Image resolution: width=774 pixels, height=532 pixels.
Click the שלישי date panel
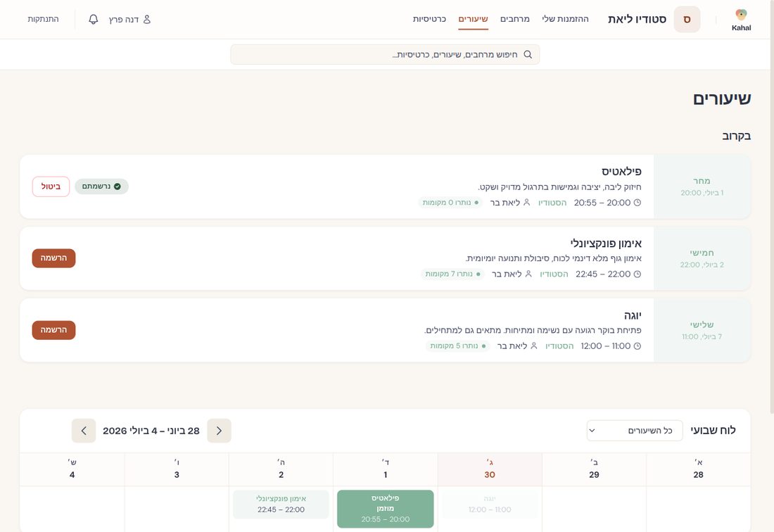coord(702,330)
